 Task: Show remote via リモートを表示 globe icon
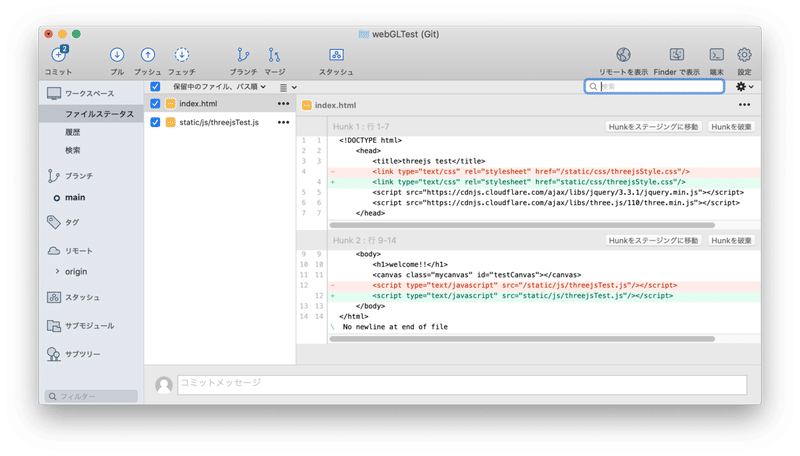click(623, 55)
